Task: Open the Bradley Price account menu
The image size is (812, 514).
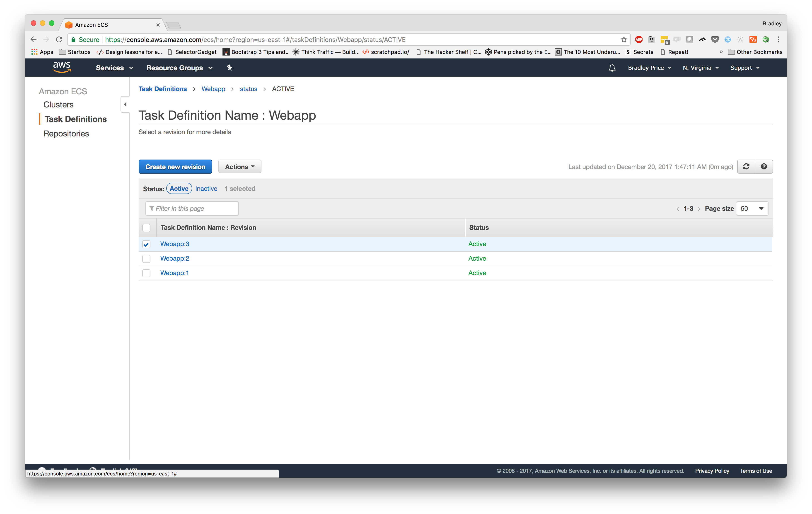Action: (x=650, y=68)
